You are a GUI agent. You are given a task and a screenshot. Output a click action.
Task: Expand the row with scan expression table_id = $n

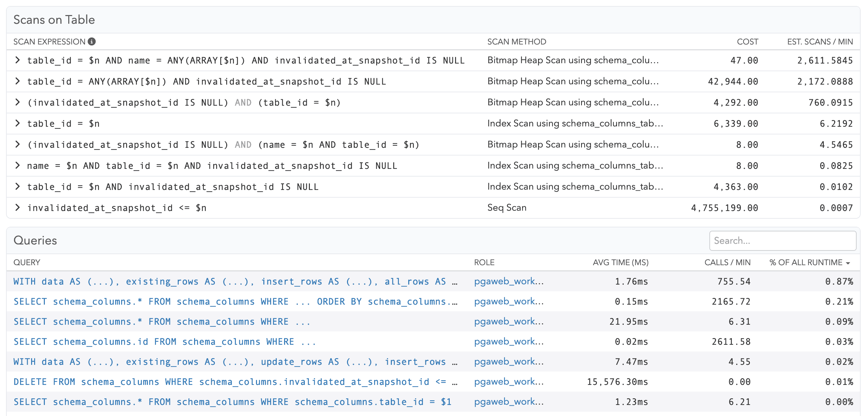17,123
